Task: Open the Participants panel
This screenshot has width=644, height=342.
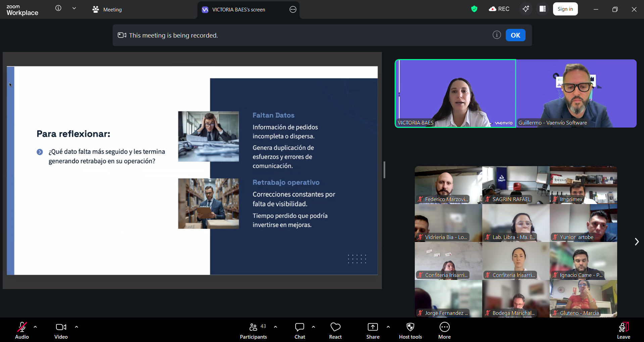Action: [x=253, y=331]
